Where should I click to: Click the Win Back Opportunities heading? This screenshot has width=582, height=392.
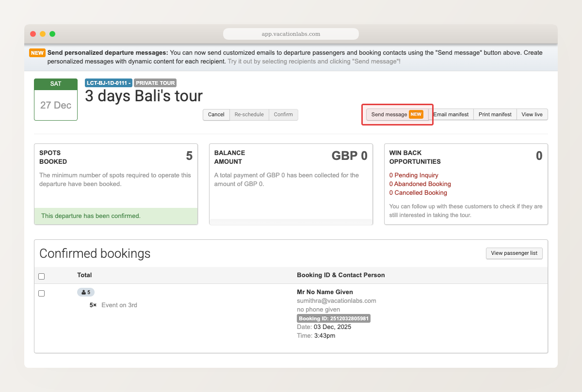click(x=415, y=157)
